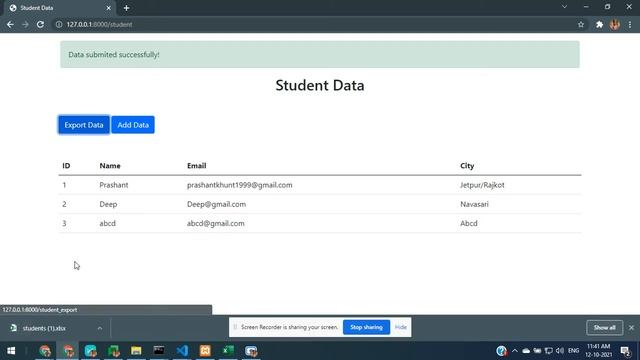Click the Deep@gmail.com cell
This screenshot has height=360, width=640.
(216, 204)
